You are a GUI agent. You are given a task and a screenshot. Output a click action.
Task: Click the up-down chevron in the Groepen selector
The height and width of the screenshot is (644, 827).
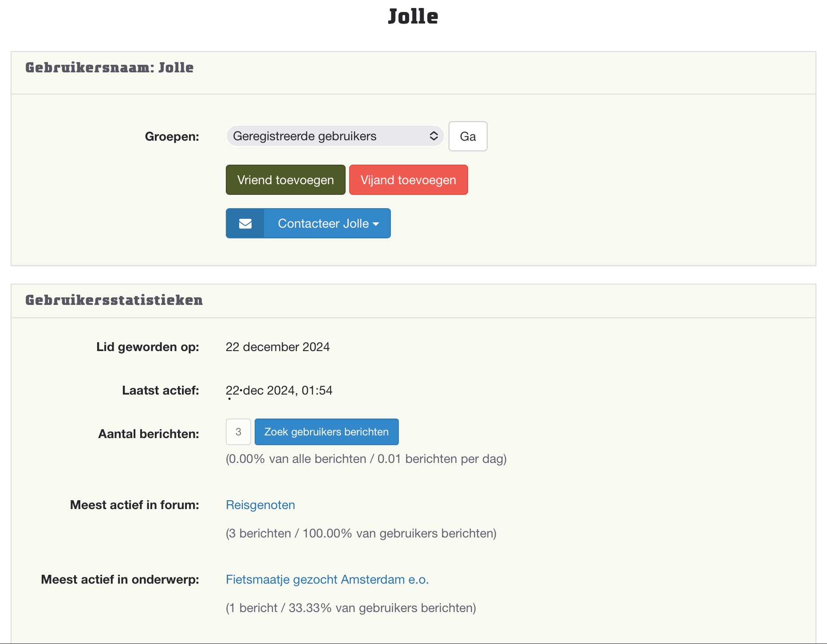click(433, 136)
